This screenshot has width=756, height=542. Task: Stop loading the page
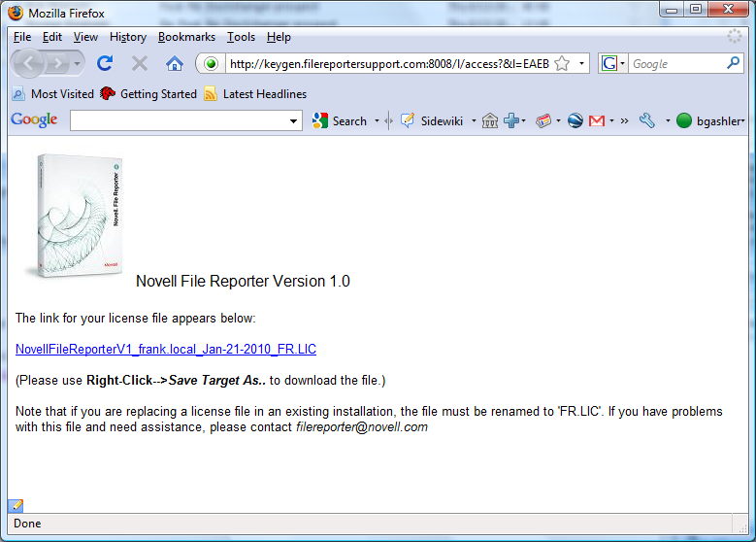coord(140,63)
